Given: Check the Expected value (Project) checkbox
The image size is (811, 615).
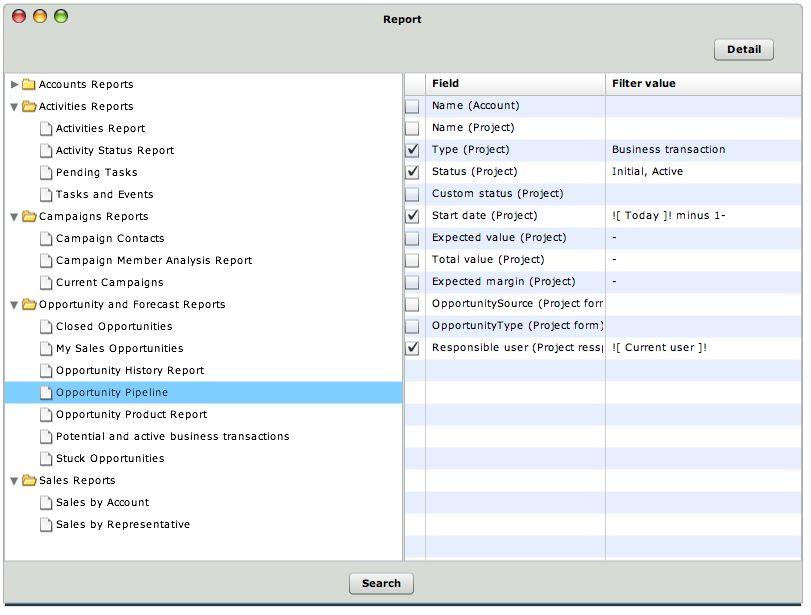Looking at the screenshot, I should tap(412, 238).
